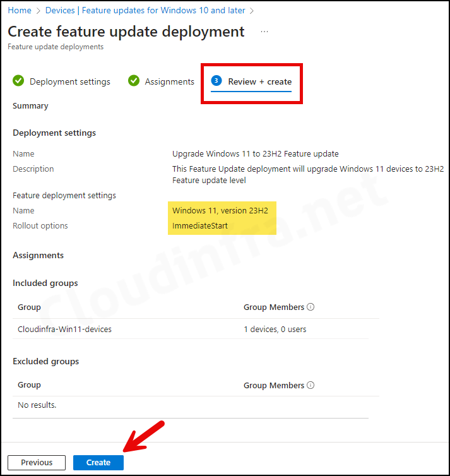Viewport: 450px width, 476px height.
Task: Click the 'Excluded groups' heading
Action: [x=46, y=361]
